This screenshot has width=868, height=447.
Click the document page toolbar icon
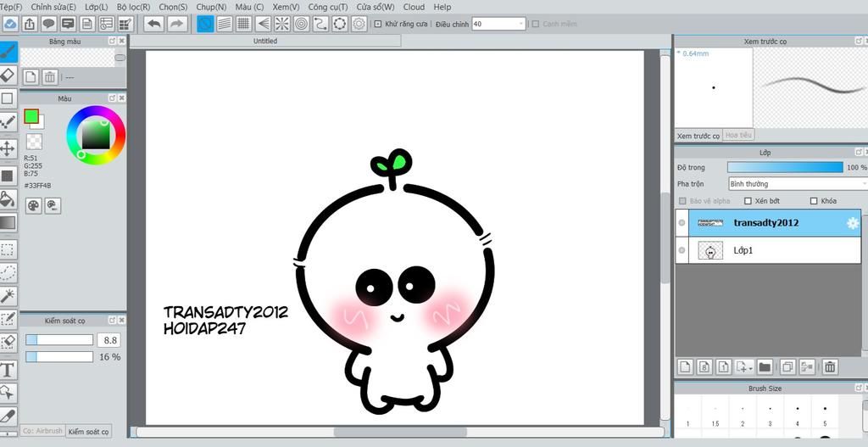tap(87, 24)
